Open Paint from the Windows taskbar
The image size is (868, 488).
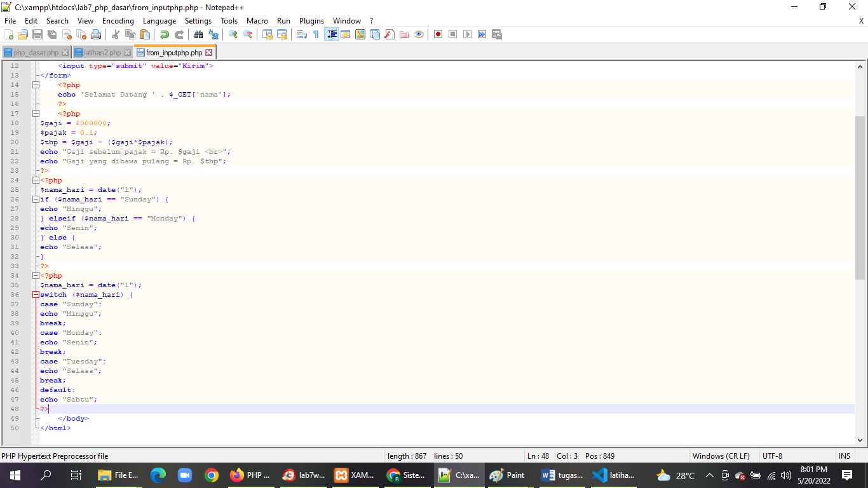click(508, 475)
